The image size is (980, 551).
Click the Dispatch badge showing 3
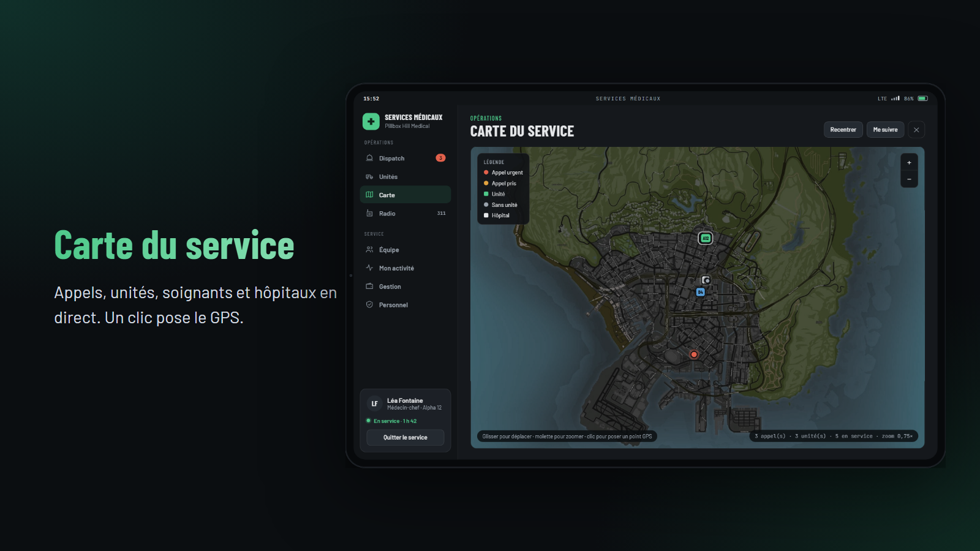[440, 158]
